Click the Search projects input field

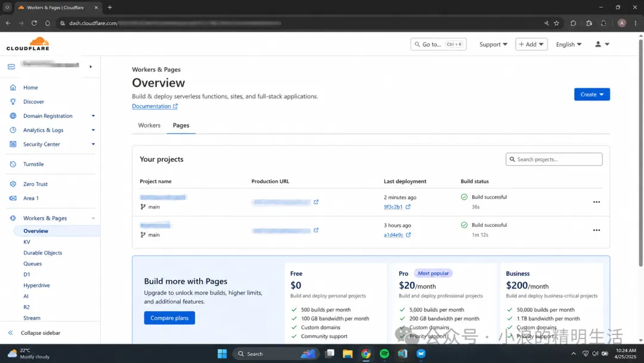(554, 159)
